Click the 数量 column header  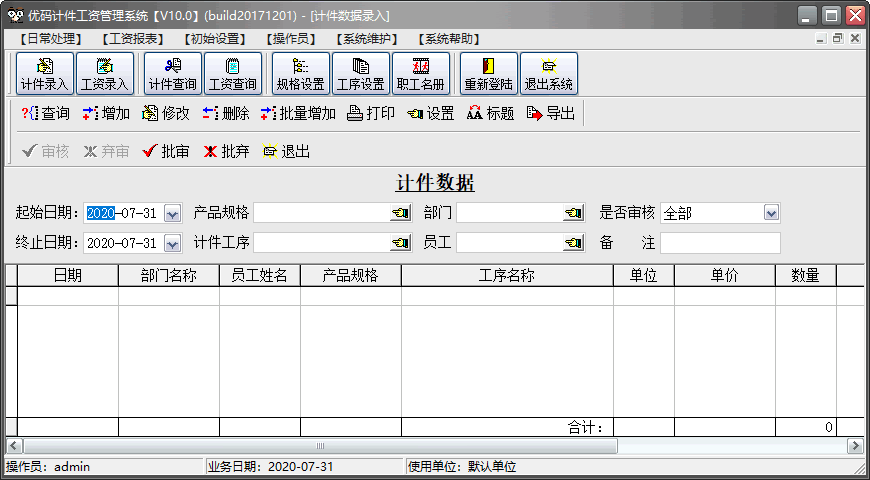[x=806, y=276]
